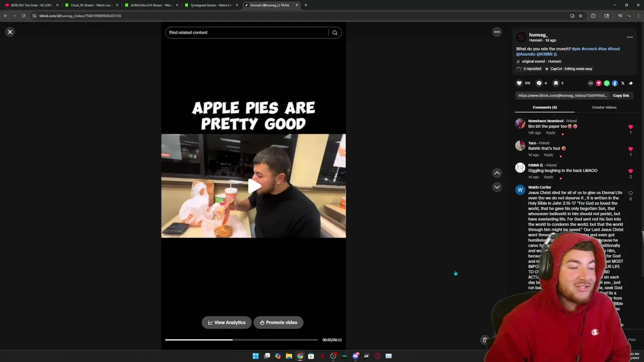Image resolution: width=644 pixels, height=362 pixels.
Task: Open File Explorer from taskbar
Action: tap(289, 356)
